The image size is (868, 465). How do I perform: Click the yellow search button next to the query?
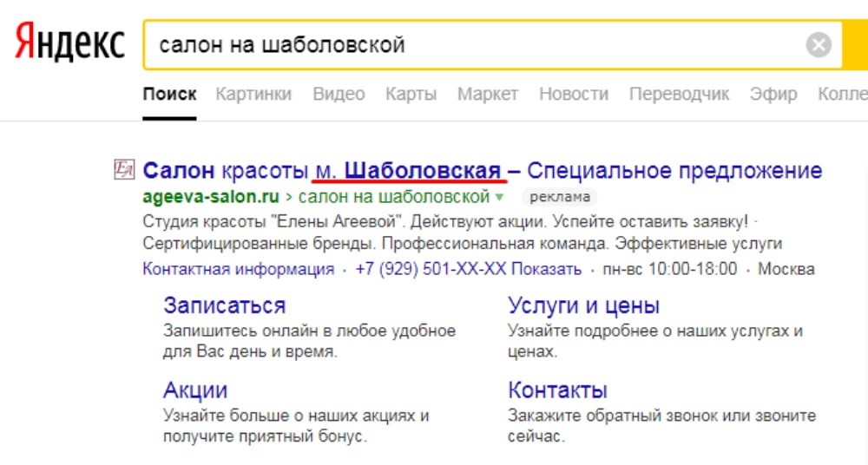tap(855, 45)
